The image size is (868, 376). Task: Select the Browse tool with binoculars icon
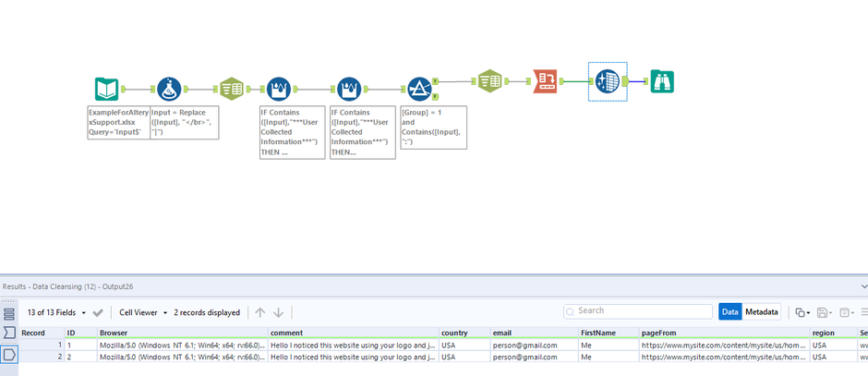(x=662, y=81)
